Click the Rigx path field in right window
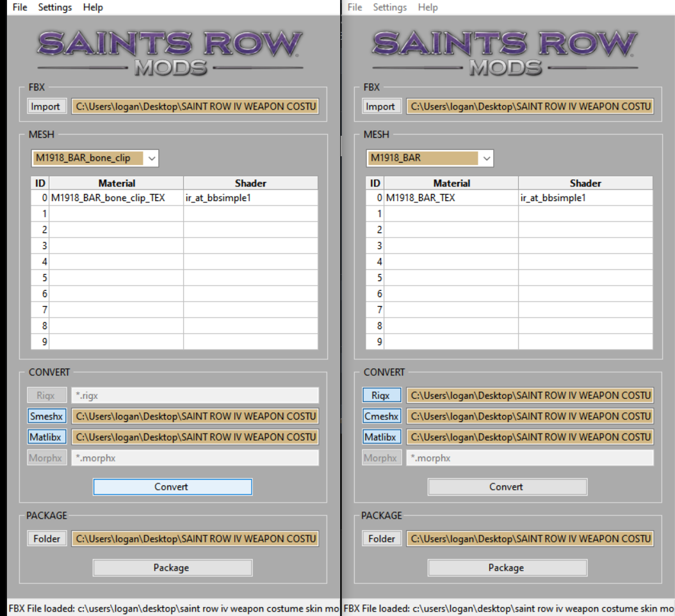Screen dimensions: 675x616 [530, 395]
